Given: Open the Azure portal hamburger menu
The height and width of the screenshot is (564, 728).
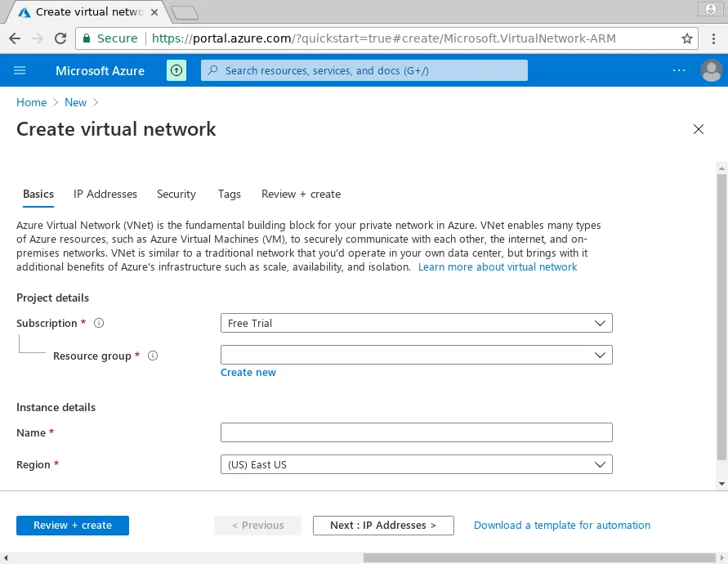Looking at the screenshot, I should click(20, 70).
